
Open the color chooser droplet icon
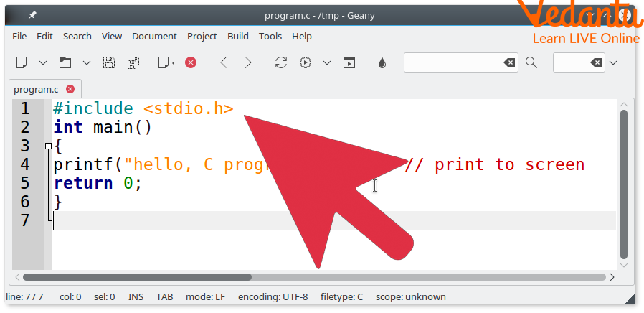click(382, 63)
